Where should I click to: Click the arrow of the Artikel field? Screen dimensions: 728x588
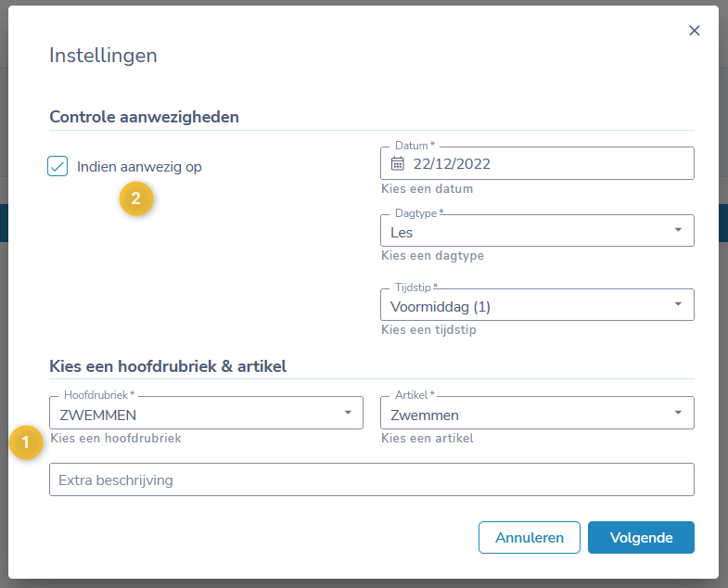coord(677,413)
